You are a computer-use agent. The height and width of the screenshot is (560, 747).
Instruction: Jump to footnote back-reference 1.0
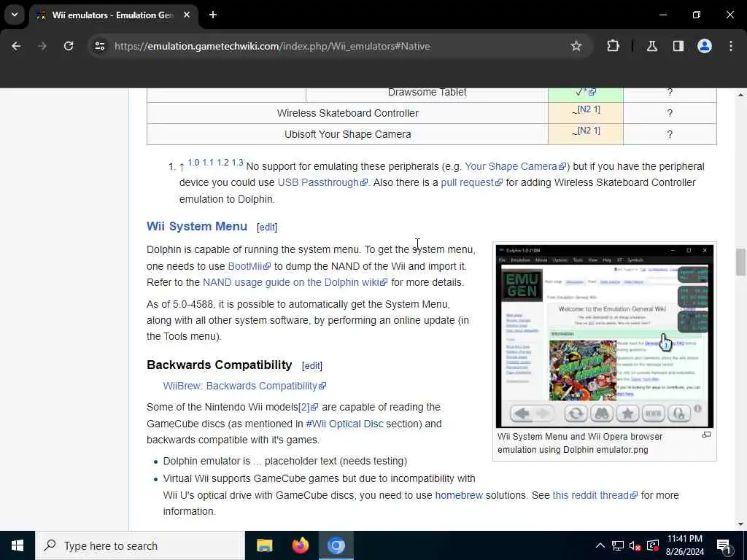click(193, 163)
